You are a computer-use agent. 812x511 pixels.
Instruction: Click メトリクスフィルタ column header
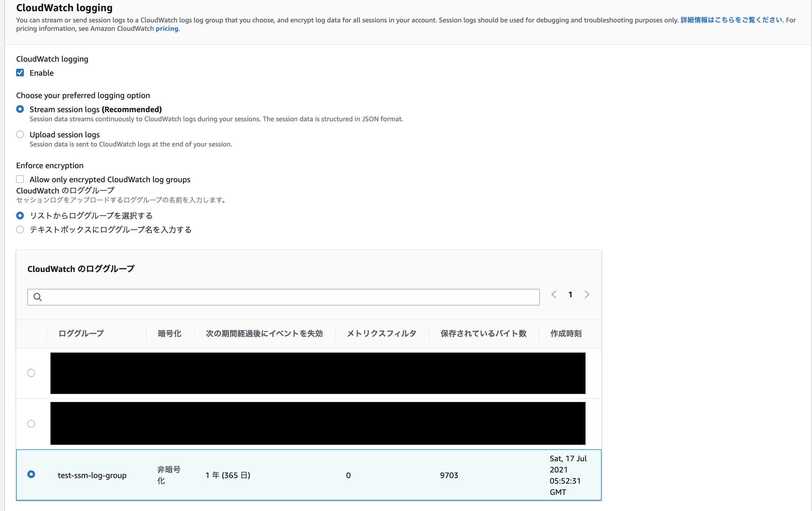tap(381, 334)
